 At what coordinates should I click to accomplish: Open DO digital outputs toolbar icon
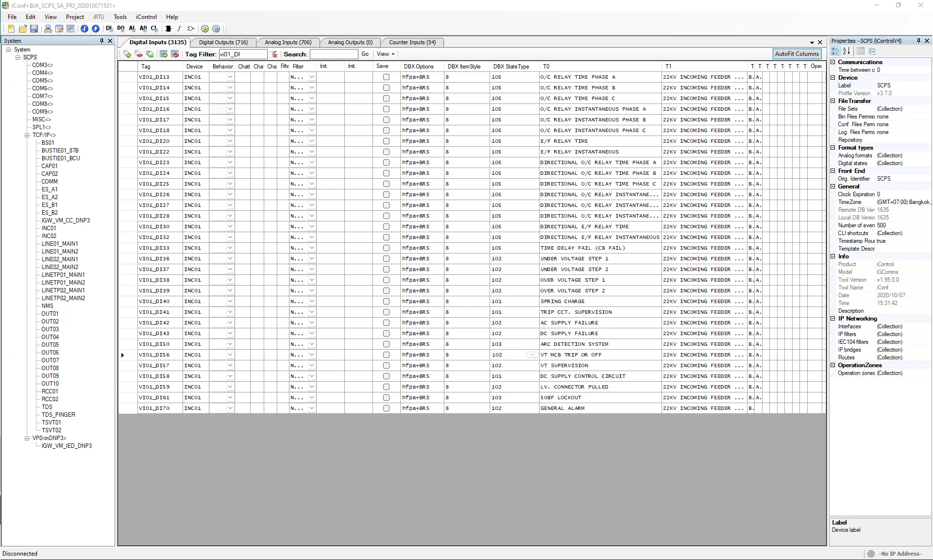[x=120, y=29]
